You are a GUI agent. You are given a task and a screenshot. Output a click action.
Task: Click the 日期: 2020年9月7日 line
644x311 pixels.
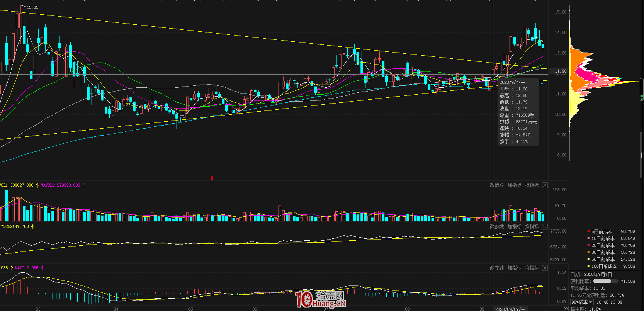[591, 274]
